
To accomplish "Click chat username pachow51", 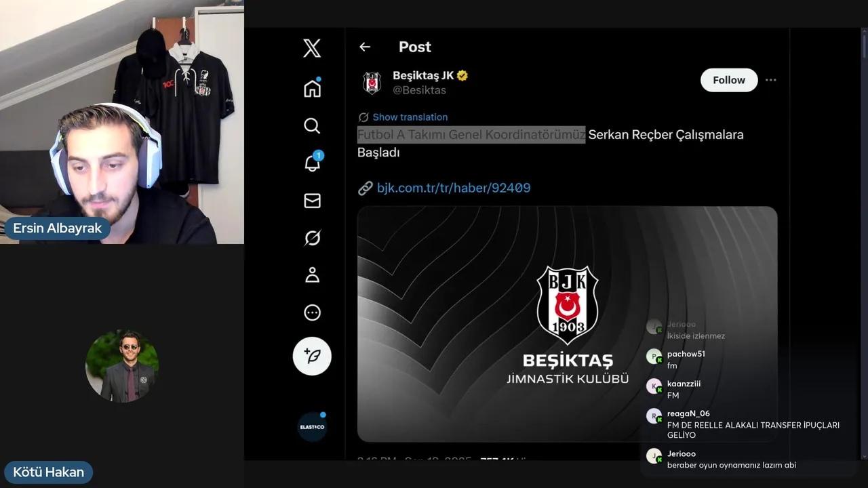I will pos(686,354).
